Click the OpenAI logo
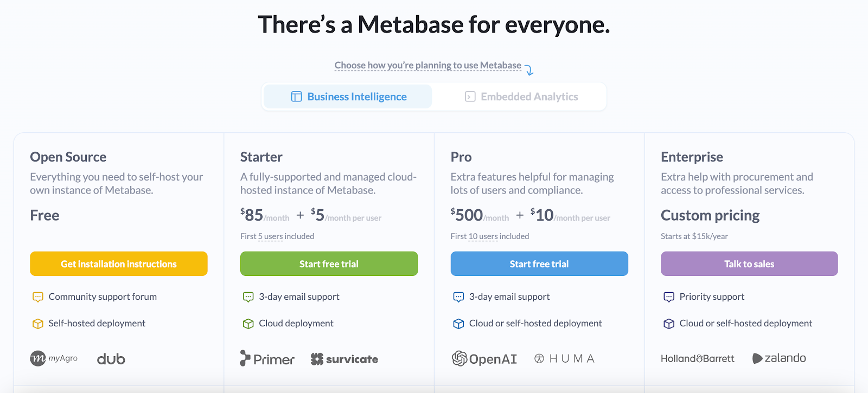Image resolution: width=868 pixels, height=393 pixels. click(484, 358)
